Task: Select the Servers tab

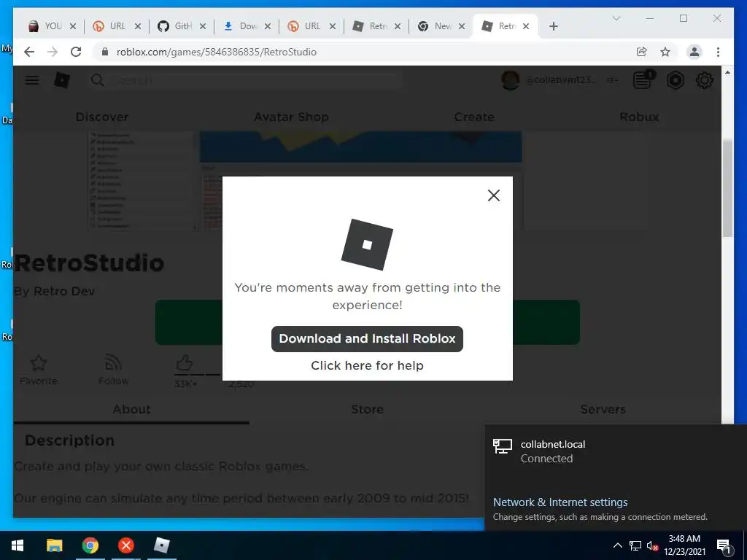Action: point(603,409)
